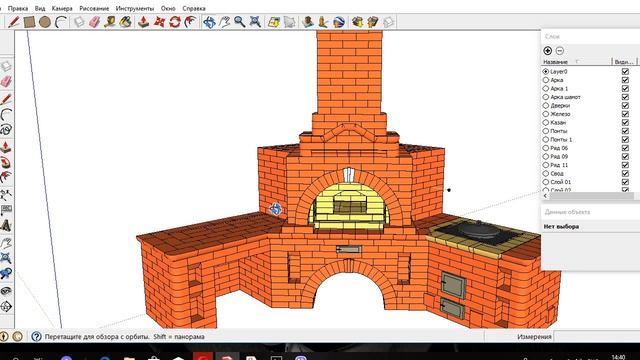
Task: Set Свод as the active layer
Action: (x=546, y=173)
